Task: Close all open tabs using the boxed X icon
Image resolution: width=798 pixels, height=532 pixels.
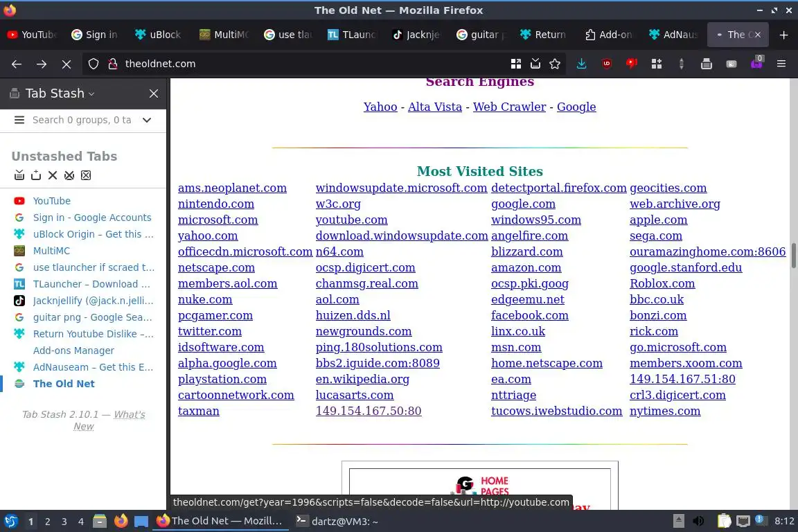Action: click(86, 175)
